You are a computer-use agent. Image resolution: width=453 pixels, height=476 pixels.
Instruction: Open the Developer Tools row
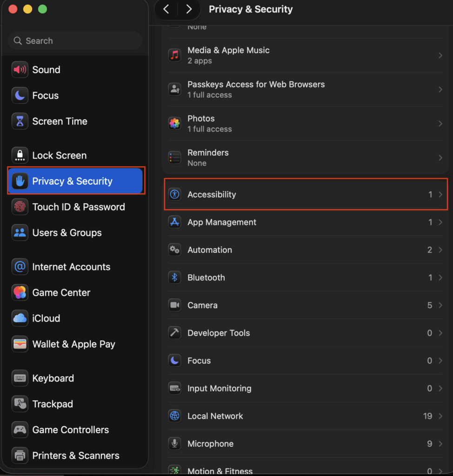[x=306, y=333]
